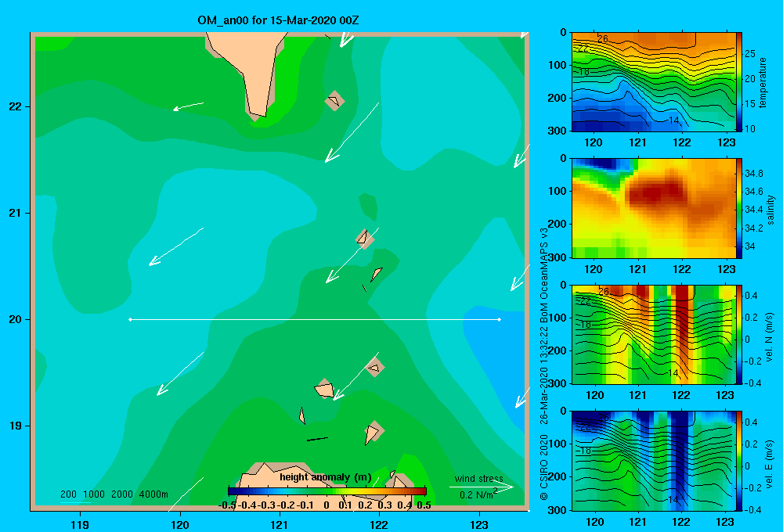Click latitude label 20 on the main map axis
The height and width of the screenshot is (532, 783).
pos(16,319)
